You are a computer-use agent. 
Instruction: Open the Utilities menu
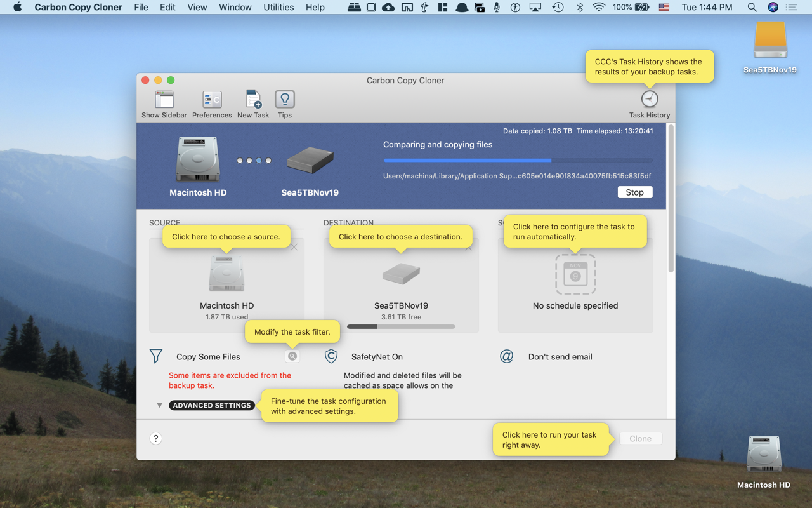(278, 7)
